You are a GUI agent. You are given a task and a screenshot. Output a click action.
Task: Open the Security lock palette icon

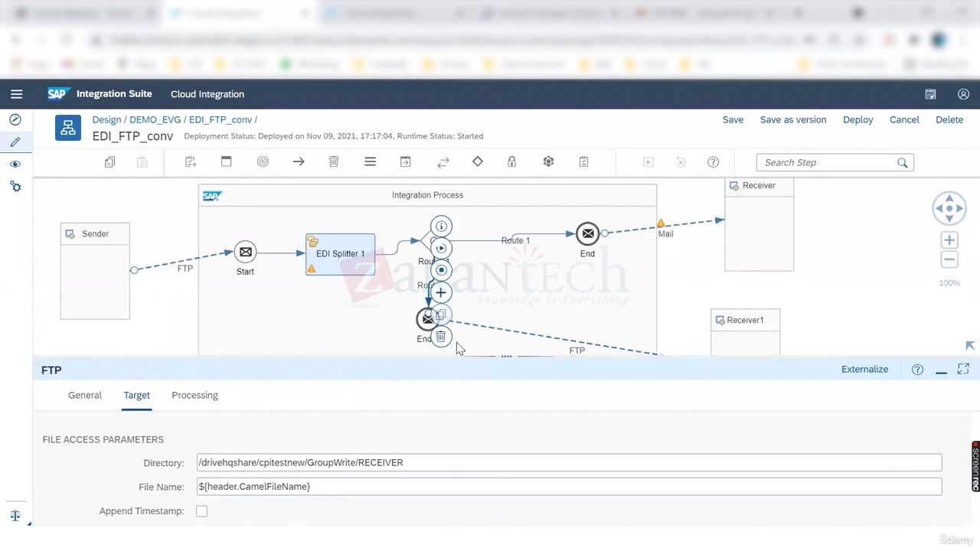[x=511, y=162]
